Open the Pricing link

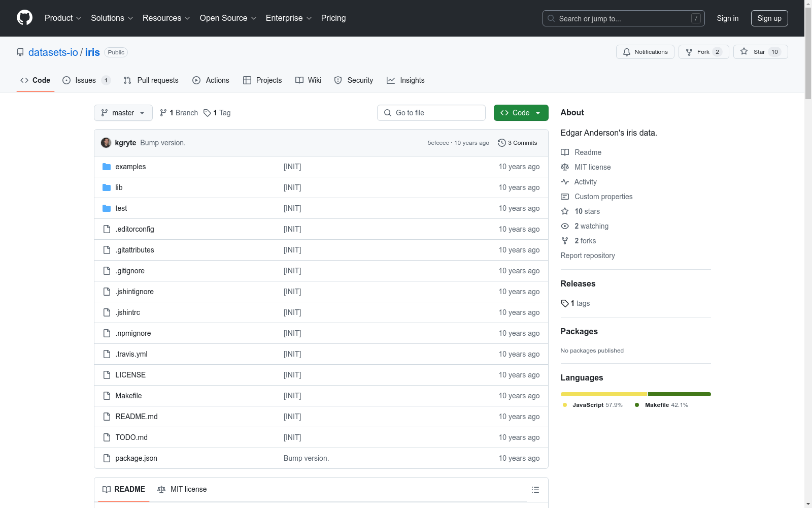(333, 18)
